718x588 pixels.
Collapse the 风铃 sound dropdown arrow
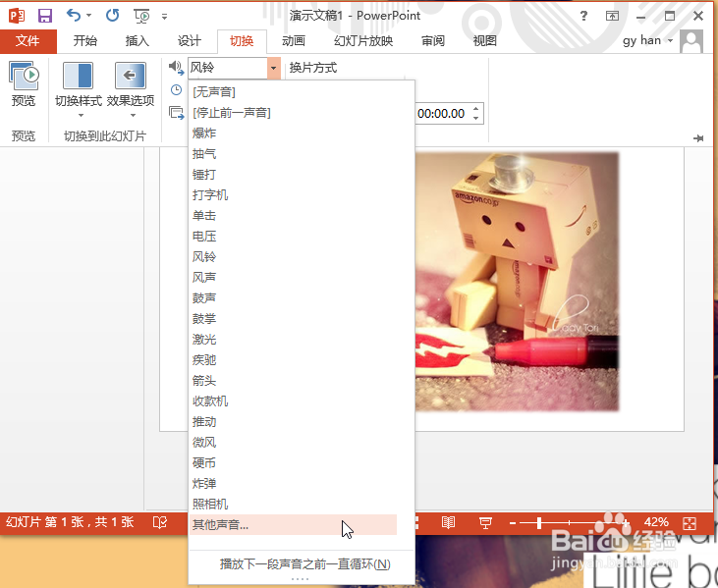274,68
